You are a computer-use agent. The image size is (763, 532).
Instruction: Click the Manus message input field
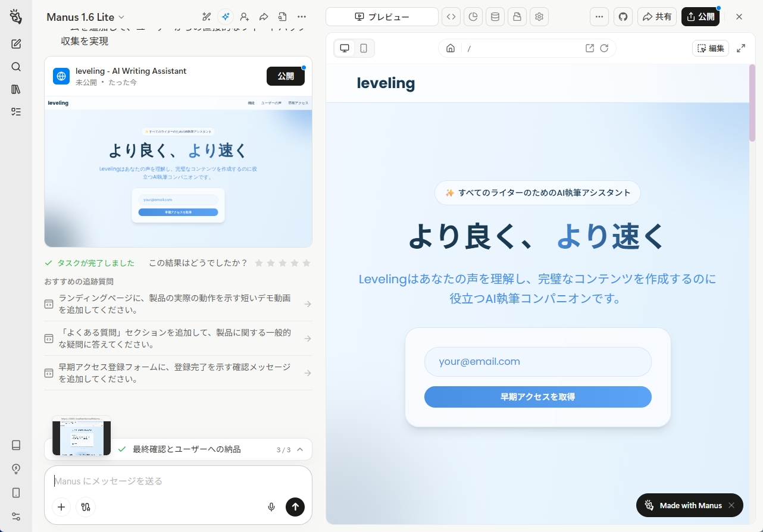pos(178,481)
